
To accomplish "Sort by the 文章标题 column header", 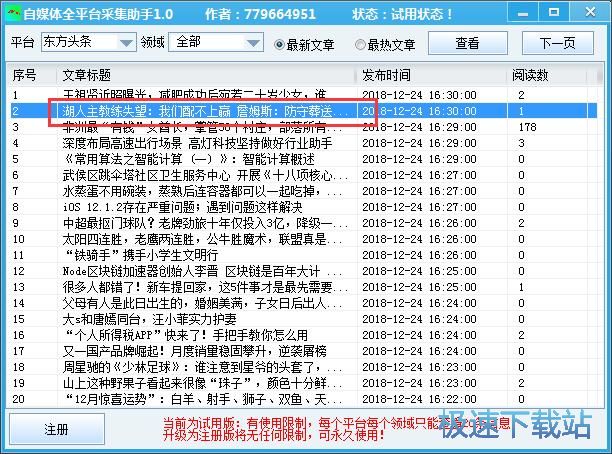I will 207,75.
